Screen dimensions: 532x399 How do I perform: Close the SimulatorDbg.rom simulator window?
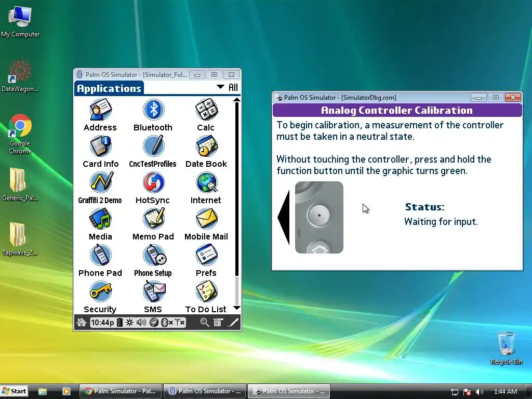[513, 98]
